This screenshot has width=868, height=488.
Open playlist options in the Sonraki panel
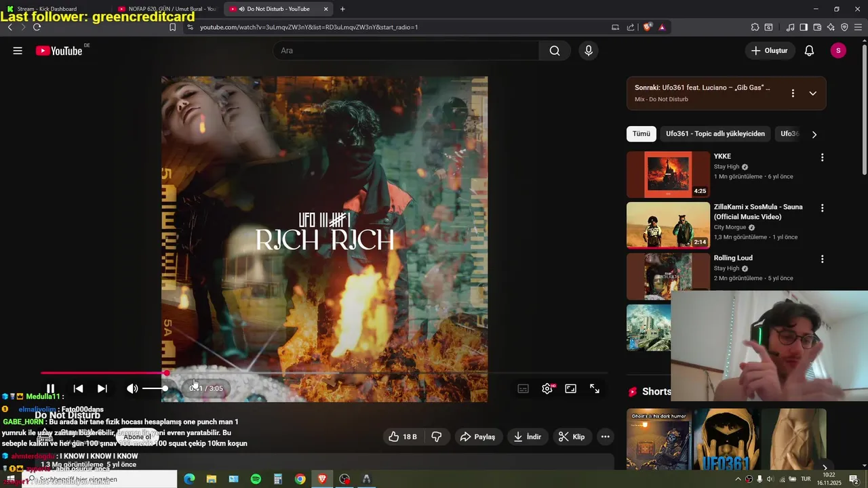click(x=793, y=94)
